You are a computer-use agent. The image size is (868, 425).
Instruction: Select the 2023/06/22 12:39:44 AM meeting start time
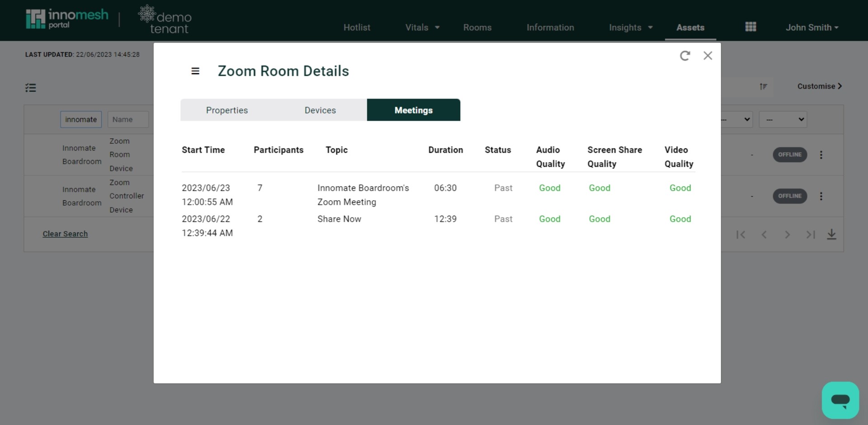pos(208,226)
